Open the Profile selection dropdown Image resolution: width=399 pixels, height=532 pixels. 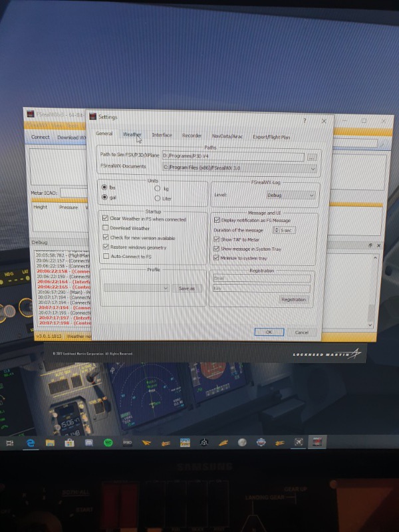(137, 288)
